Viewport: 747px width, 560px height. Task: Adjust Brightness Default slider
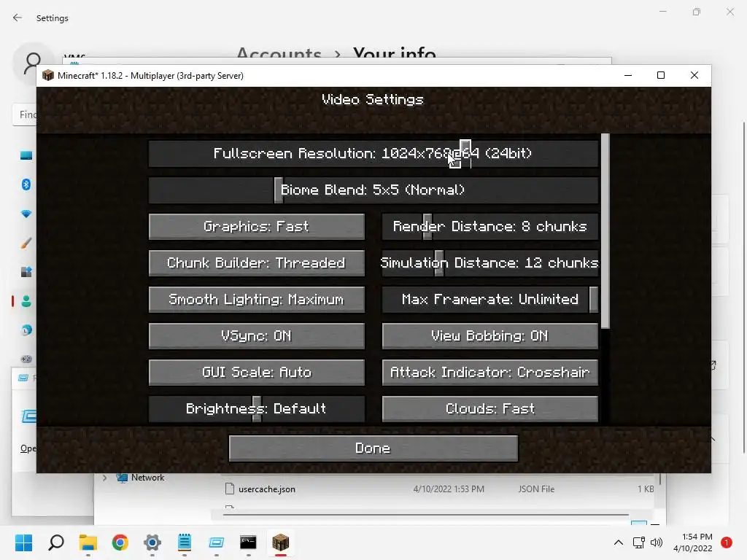tap(256, 409)
